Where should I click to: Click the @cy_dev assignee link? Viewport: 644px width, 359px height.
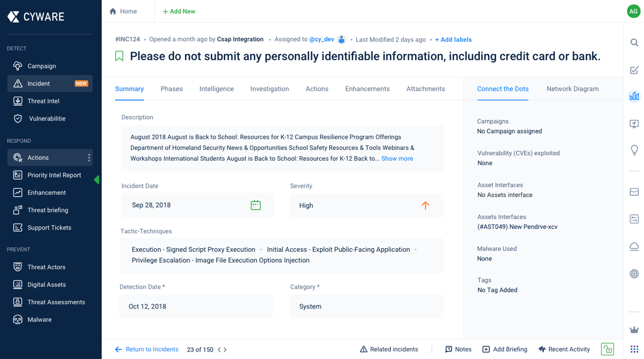click(321, 39)
